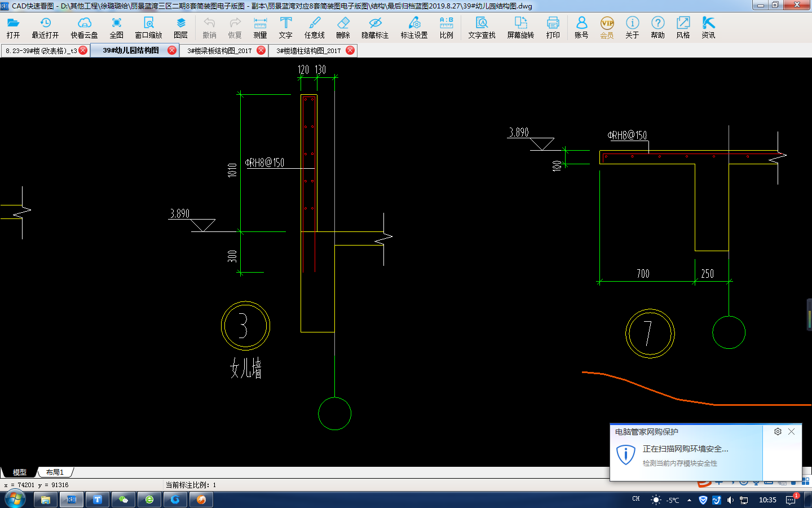Switch to 3#楼墙柱结构图_2017 tab
The height and width of the screenshot is (508, 812).
(308, 51)
